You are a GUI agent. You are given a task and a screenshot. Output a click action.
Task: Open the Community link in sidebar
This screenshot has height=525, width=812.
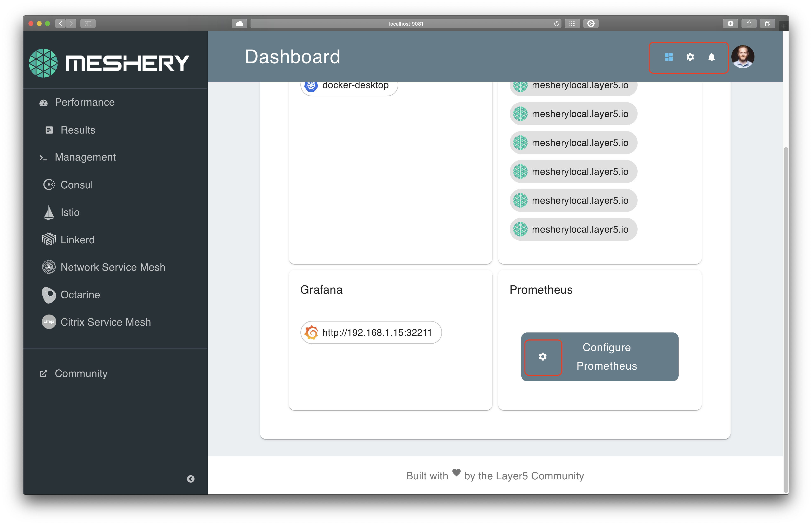81,374
